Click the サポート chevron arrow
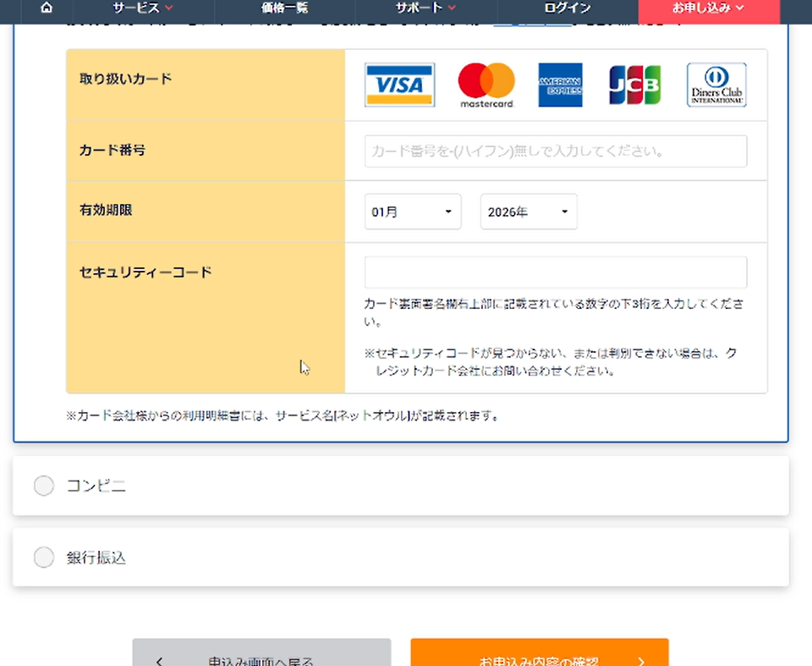 [452, 8]
